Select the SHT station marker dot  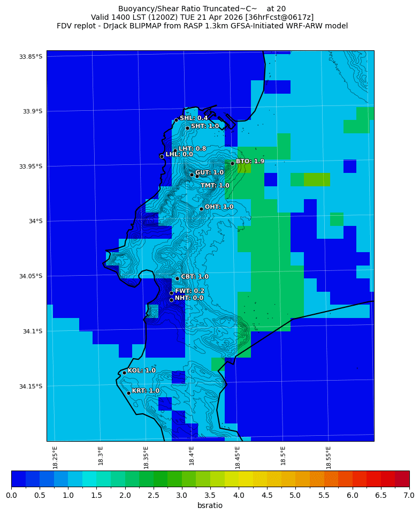(x=187, y=128)
